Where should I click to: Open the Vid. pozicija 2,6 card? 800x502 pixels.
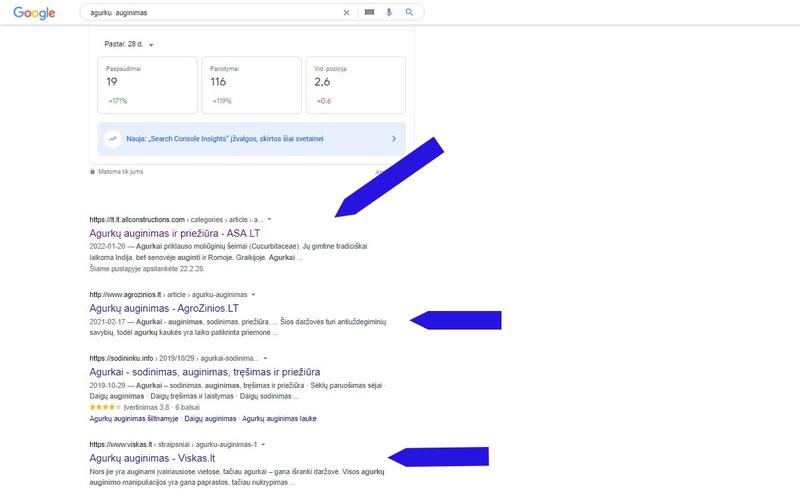click(x=356, y=85)
